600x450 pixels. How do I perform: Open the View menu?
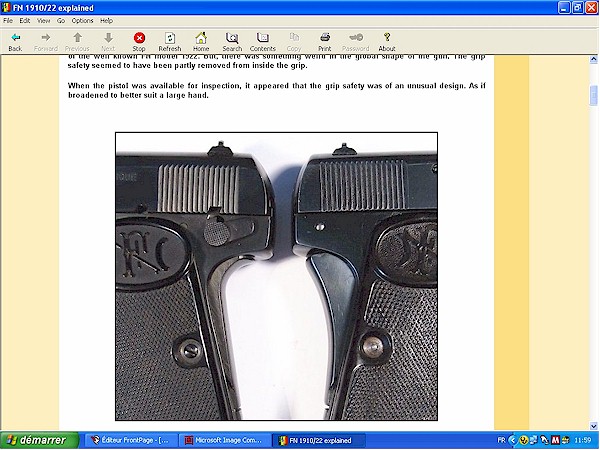point(43,21)
